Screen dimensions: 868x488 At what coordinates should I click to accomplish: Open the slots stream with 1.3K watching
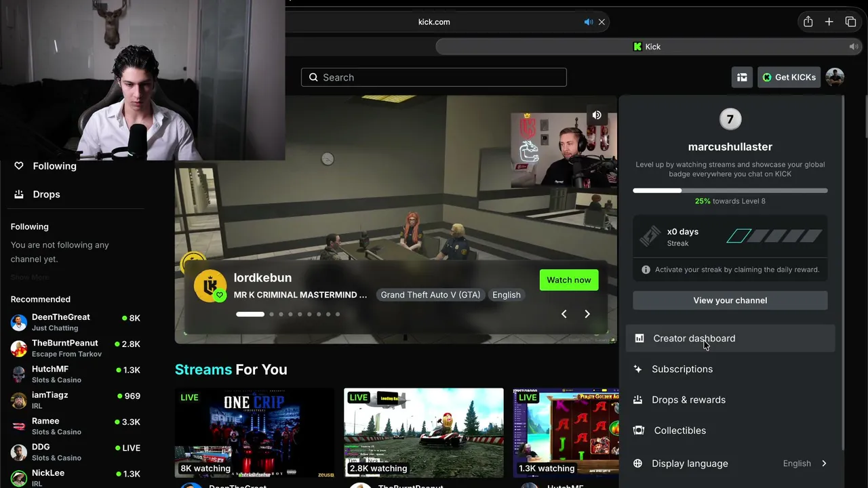[566, 432]
